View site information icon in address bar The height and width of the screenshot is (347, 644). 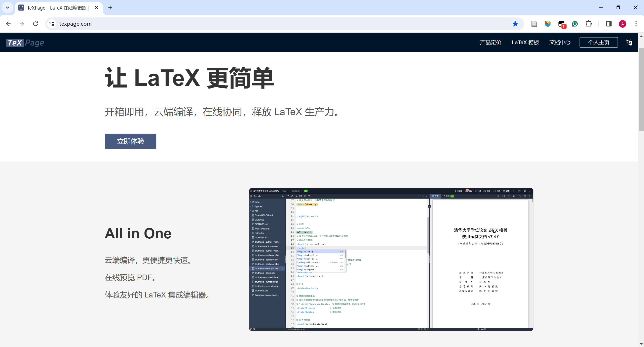click(x=52, y=24)
